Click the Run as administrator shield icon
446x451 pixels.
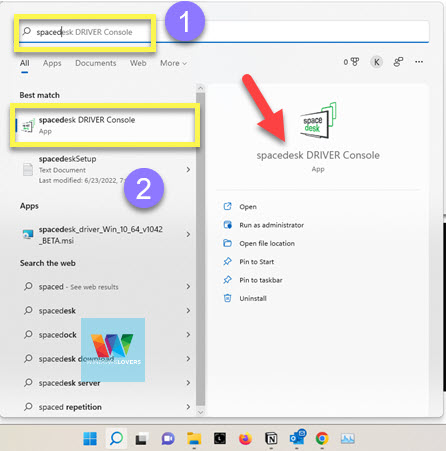click(x=227, y=225)
